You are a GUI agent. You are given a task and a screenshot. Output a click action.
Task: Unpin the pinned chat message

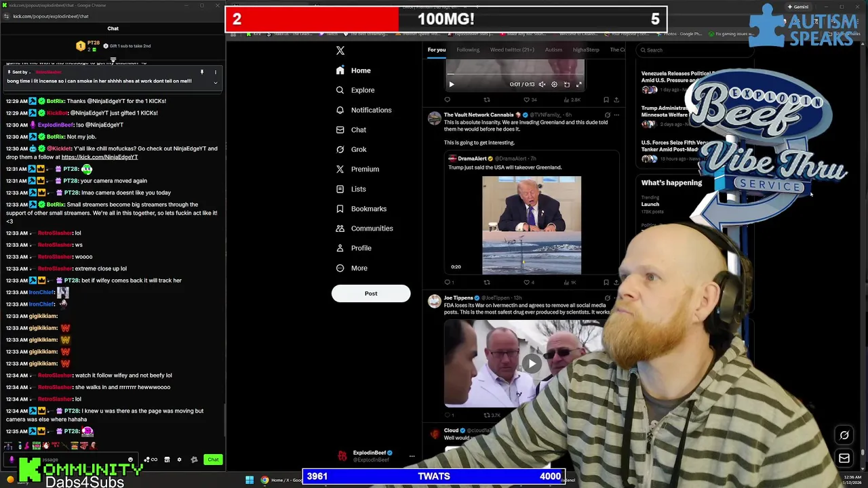[x=201, y=72]
